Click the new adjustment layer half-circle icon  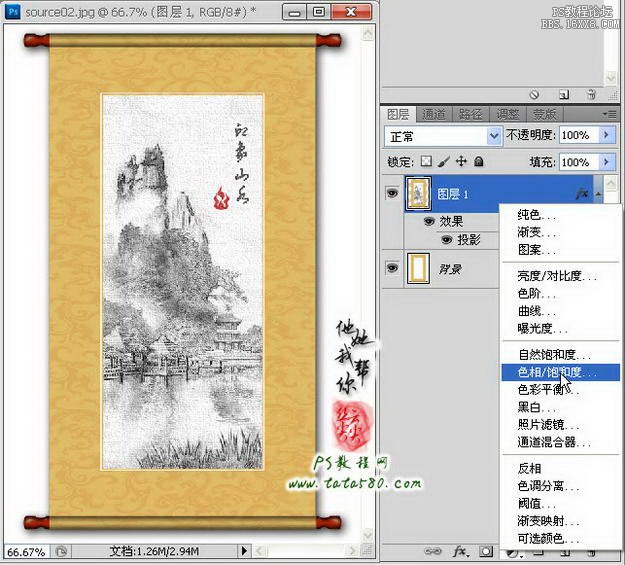tap(512, 553)
